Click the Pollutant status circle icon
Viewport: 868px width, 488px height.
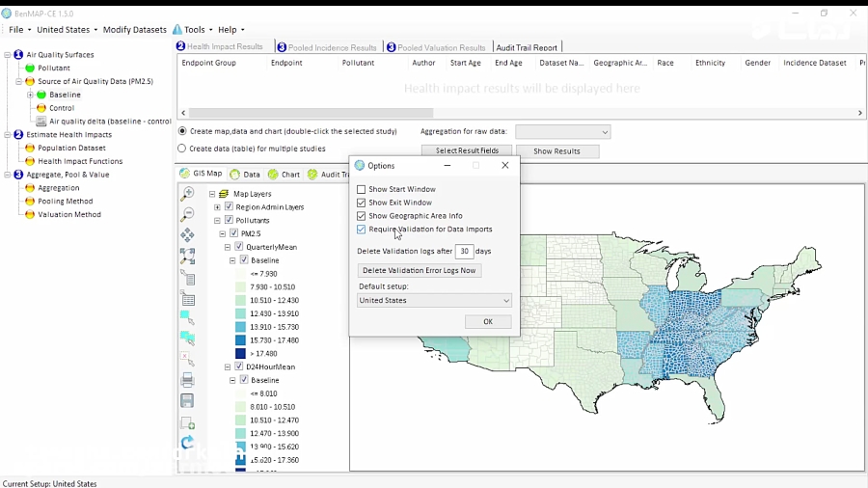30,68
